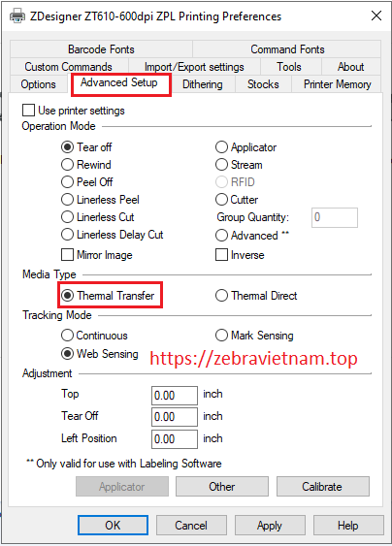Choose the Peel Off radio button

pyautogui.click(x=87, y=182)
